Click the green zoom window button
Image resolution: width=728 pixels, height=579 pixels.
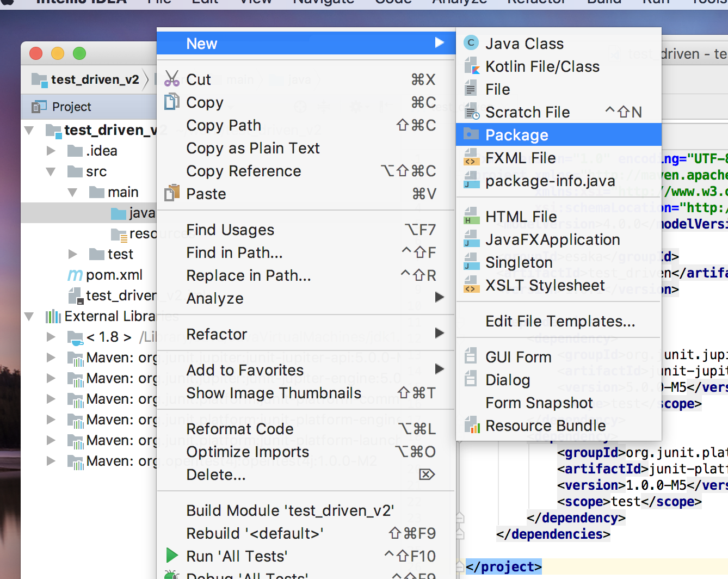click(x=79, y=53)
